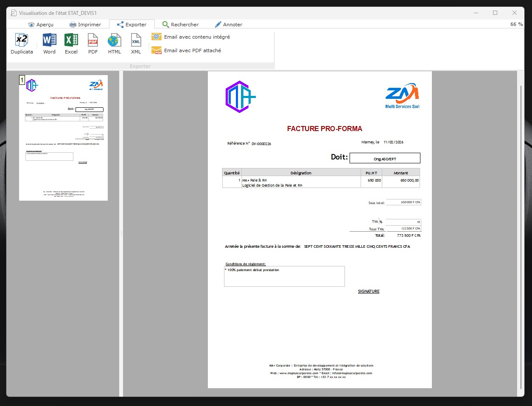Export the report as XML
The image size is (532, 406).
[136, 41]
